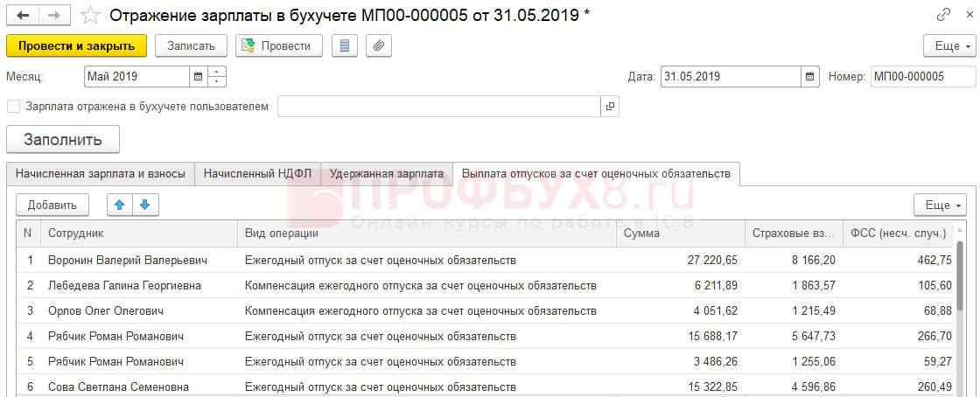Click Провести и закрыть button
The width and height of the screenshot is (980, 397).
[76, 45]
